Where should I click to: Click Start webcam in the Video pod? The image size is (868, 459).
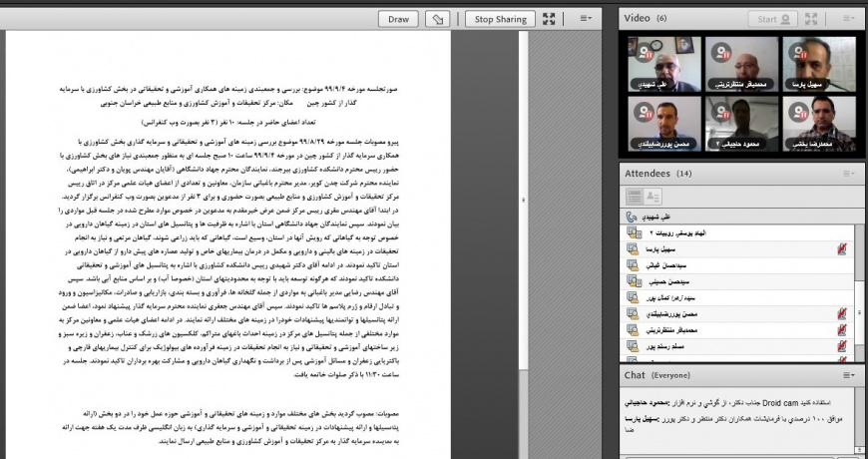click(773, 19)
